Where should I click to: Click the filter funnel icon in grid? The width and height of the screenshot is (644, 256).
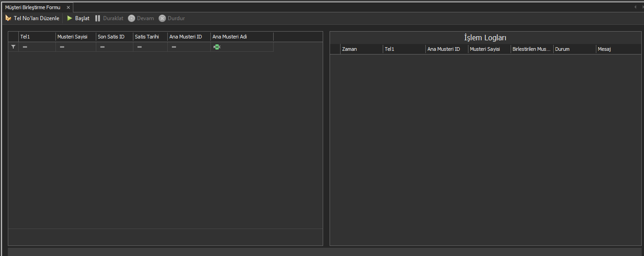coord(13,47)
